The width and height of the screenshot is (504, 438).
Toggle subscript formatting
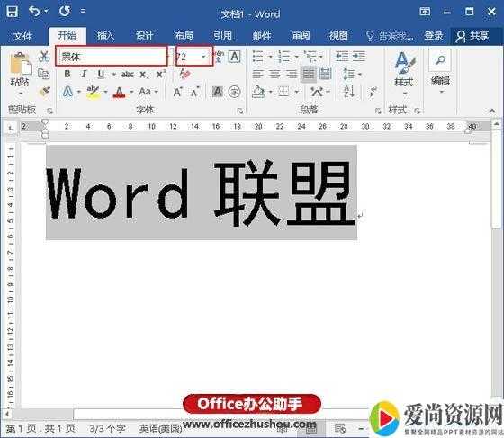(144, 75)
